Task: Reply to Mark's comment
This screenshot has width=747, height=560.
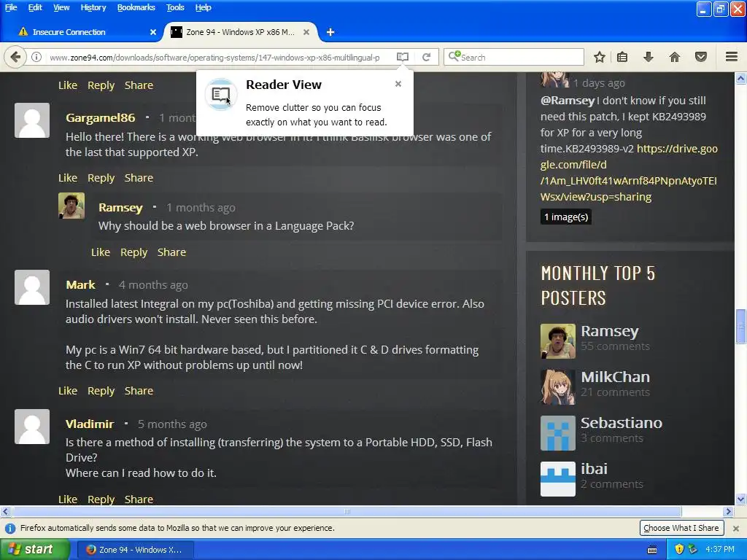Action: 101,391
